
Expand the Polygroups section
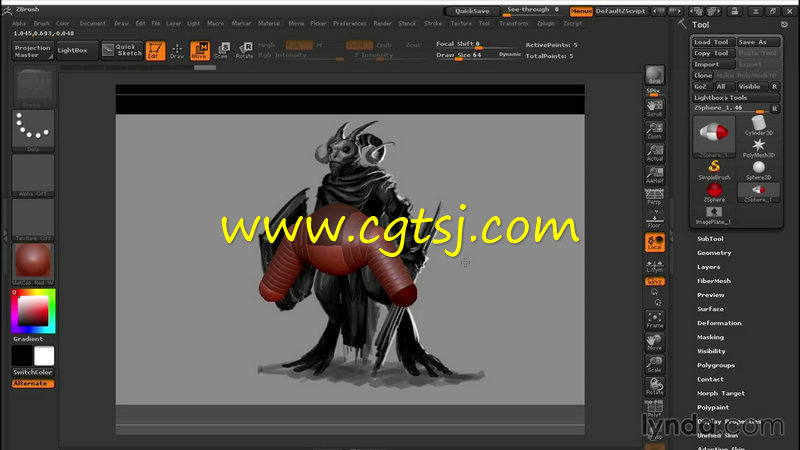point(716,365)
